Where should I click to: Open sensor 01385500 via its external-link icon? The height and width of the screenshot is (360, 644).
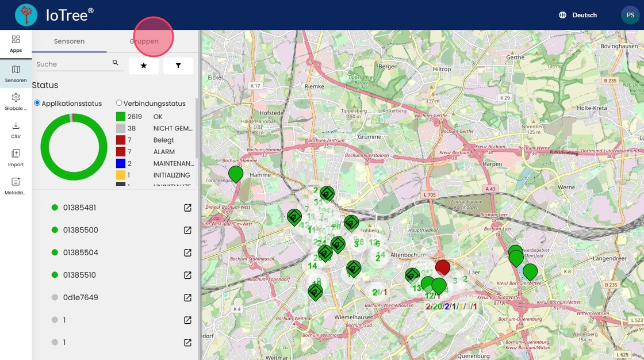click(x=187, y=230)
